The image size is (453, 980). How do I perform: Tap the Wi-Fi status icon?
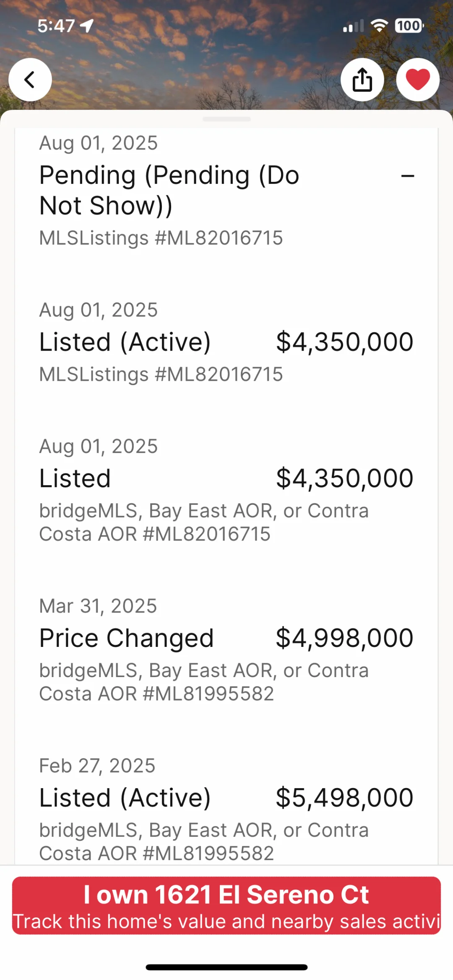click(379, 26)
